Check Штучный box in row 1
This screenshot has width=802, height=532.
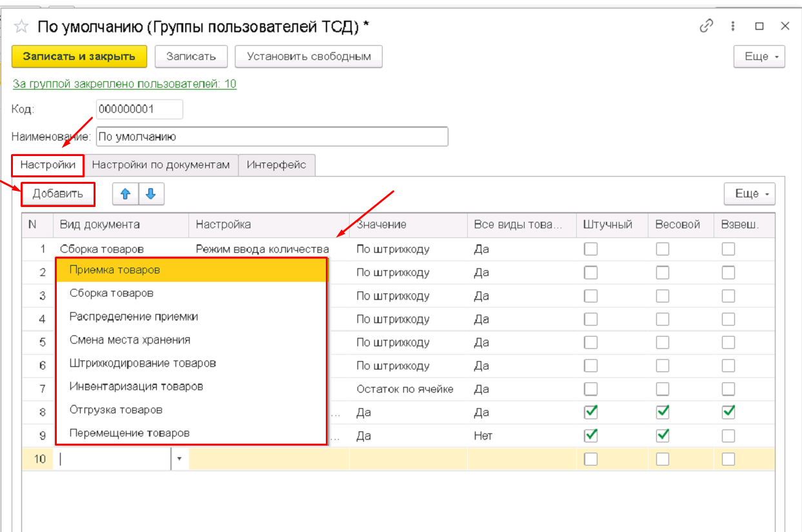[590, 249]
